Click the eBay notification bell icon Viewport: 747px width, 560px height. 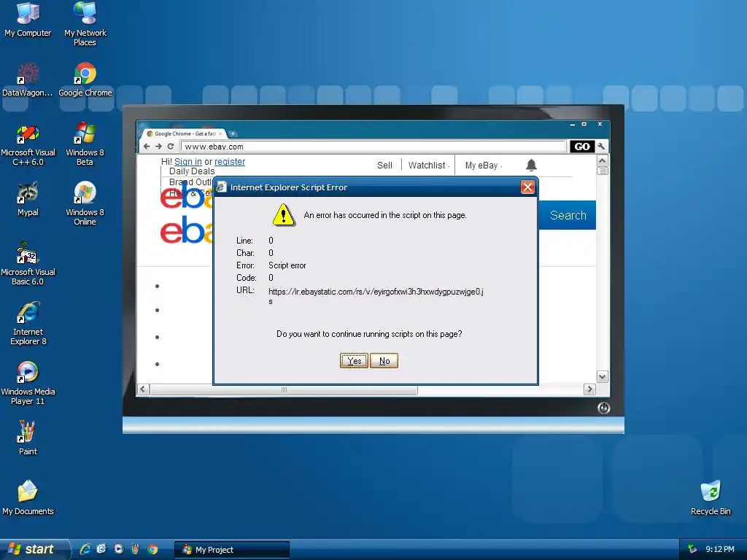(x=531, y=166)
